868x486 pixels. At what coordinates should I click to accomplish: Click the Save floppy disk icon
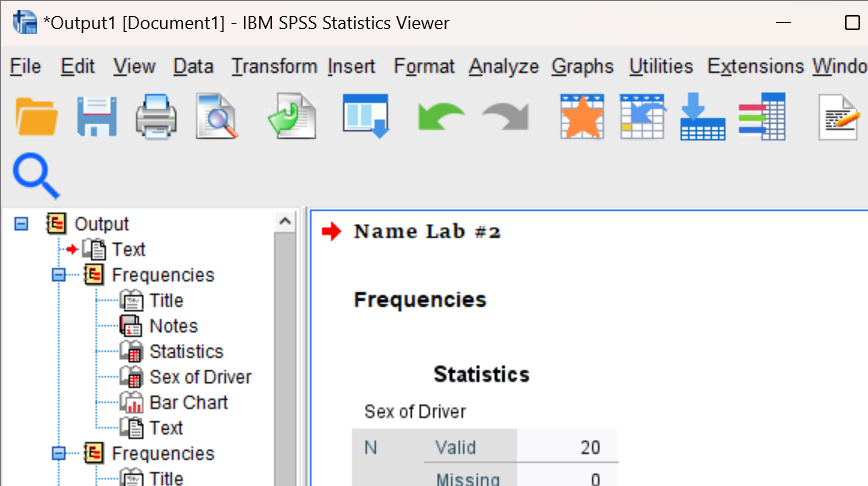click(x=97, y=117)
